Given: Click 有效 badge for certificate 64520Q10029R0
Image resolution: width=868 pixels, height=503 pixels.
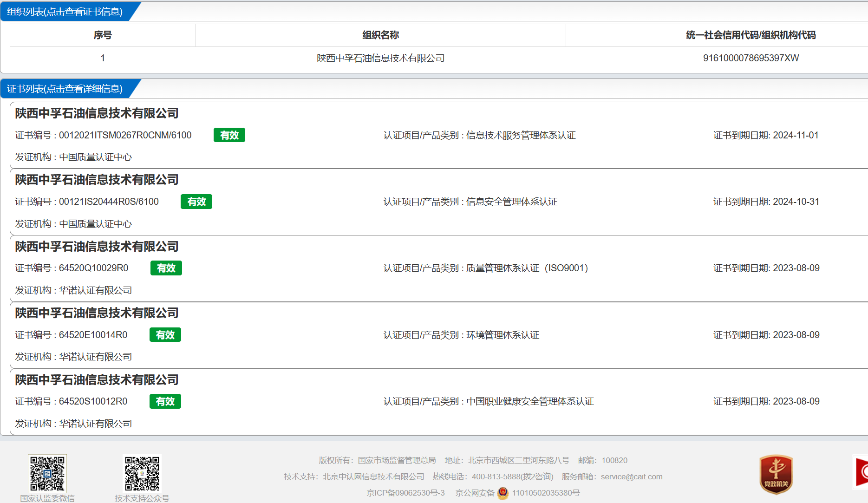Looking at the screenshot, I should pyautogui.click(x=166, y=268).
